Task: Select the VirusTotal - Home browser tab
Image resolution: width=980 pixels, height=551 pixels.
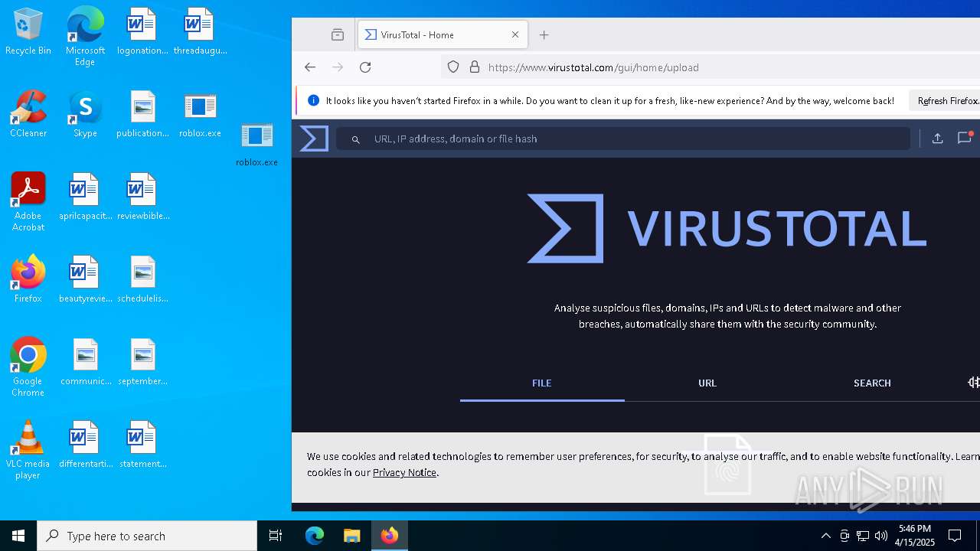Action: [x=443, y=35]
